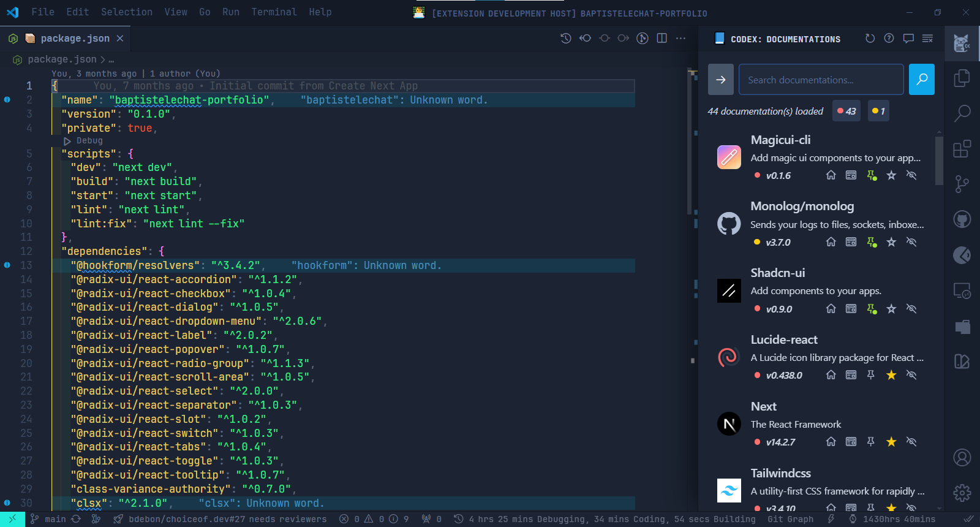
Task: Open the Extensions view in activity bar
Action: [962, 149]
